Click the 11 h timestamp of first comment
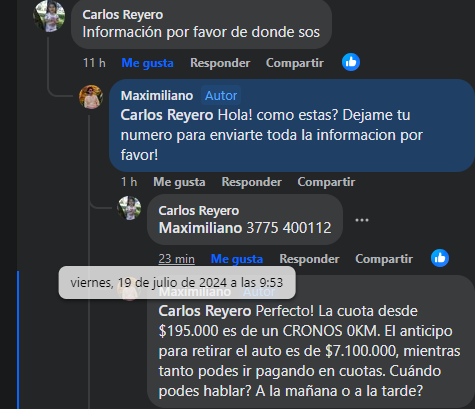475x409 pixels. [x=94, y=63]
